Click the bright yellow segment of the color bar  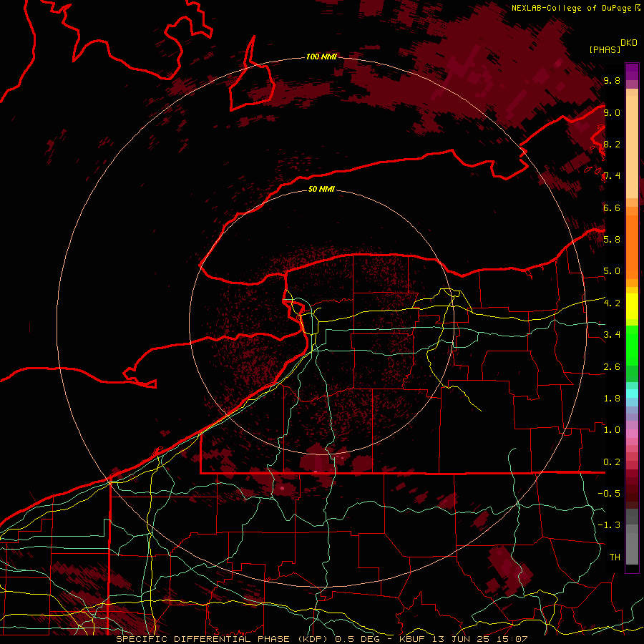[x=632, y=306]
